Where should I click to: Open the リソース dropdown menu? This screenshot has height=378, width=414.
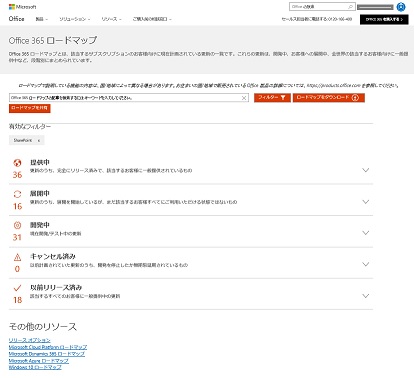tap(111, 19)
